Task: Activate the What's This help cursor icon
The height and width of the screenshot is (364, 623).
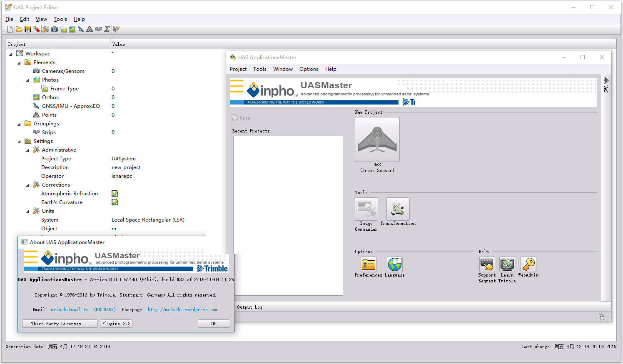Action: click(x=116, y=29)
